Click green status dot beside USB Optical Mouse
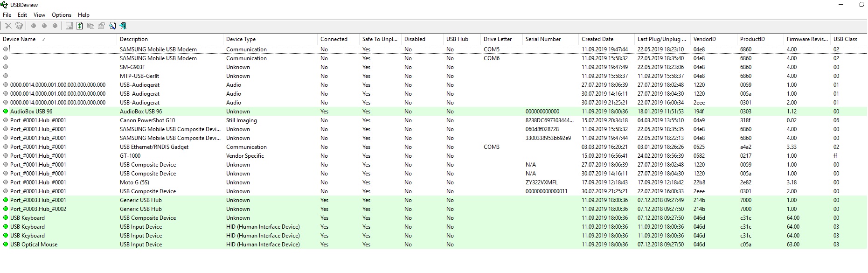The image size is (868, 273). [6, 245]
